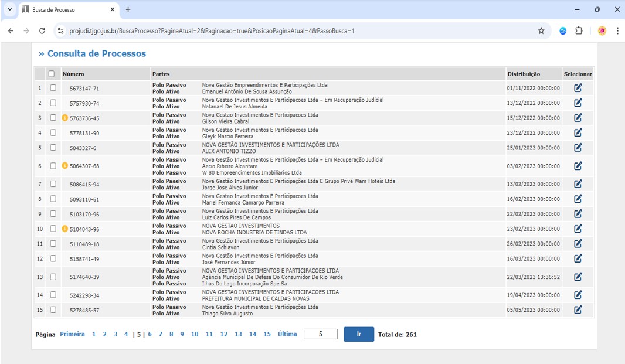Open edit icon for process 5278485-57
The image size is (625, 364).
578,310
